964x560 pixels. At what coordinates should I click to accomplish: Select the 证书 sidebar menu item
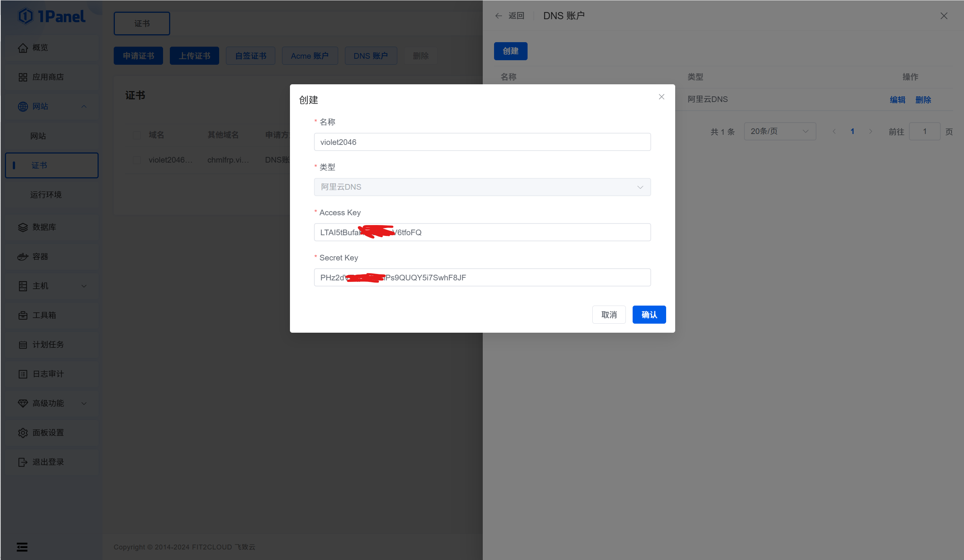pos(40,166)
